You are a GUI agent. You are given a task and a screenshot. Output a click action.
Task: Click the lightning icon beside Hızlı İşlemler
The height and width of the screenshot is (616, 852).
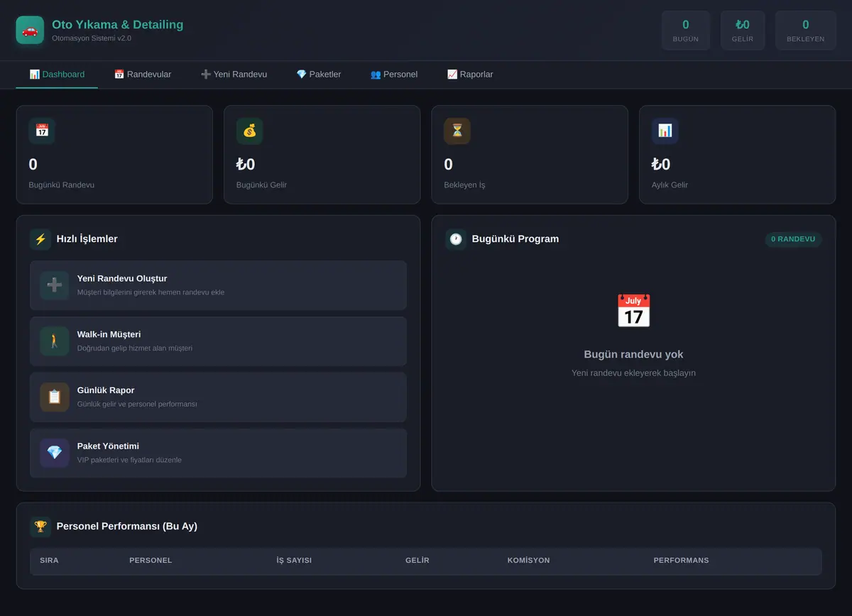(x=40, y=239)
